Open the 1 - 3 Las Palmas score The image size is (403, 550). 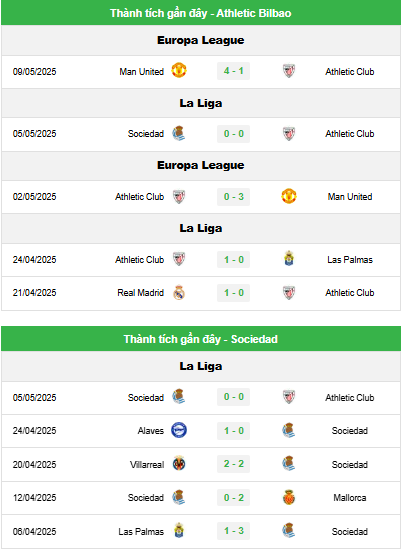[234, 531]
